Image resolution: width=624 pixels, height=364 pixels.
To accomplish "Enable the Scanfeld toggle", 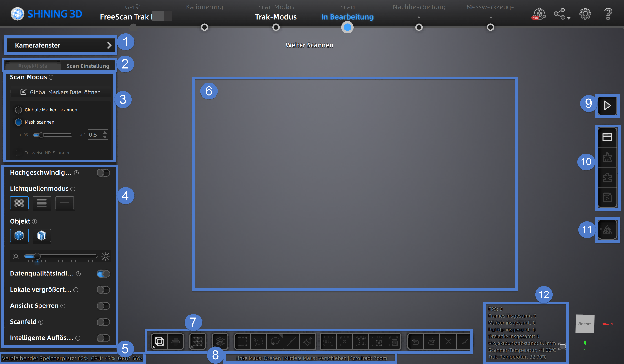I will 103,322.
